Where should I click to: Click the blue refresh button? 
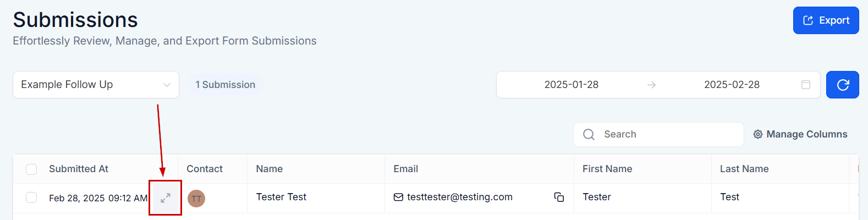point(843,85)
